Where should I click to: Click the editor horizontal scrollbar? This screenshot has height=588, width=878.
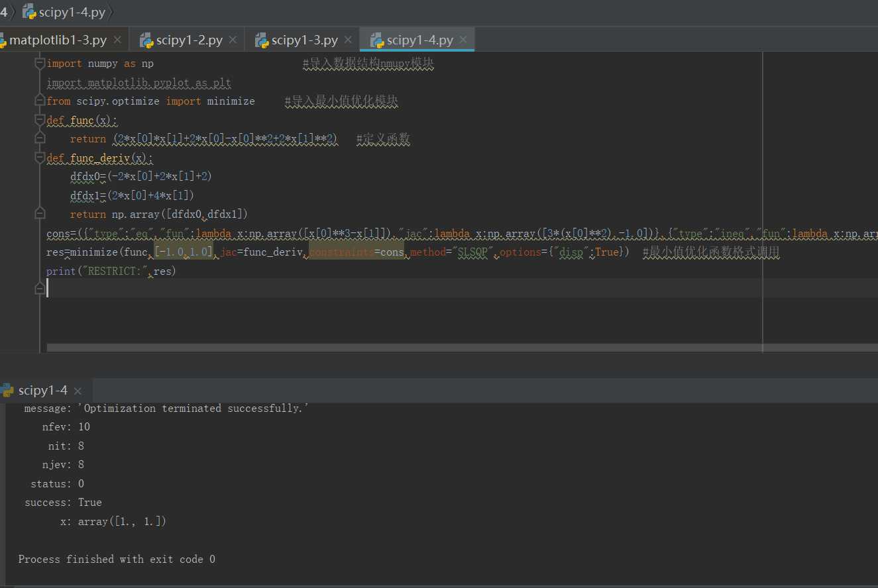pyautogui.click(x=462, y=348)
